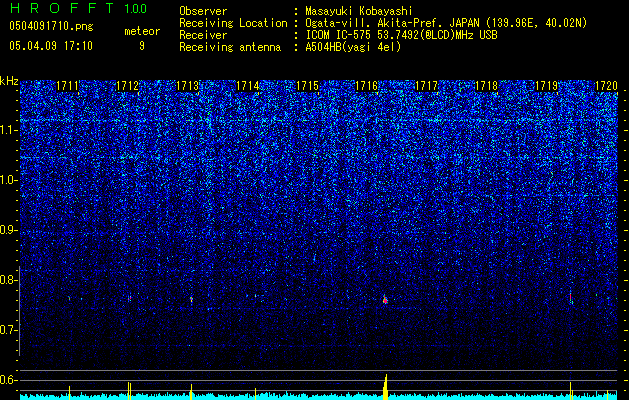Click time marker 1711
This screenshot has width=629, height=400.
(x=67, y=86)
